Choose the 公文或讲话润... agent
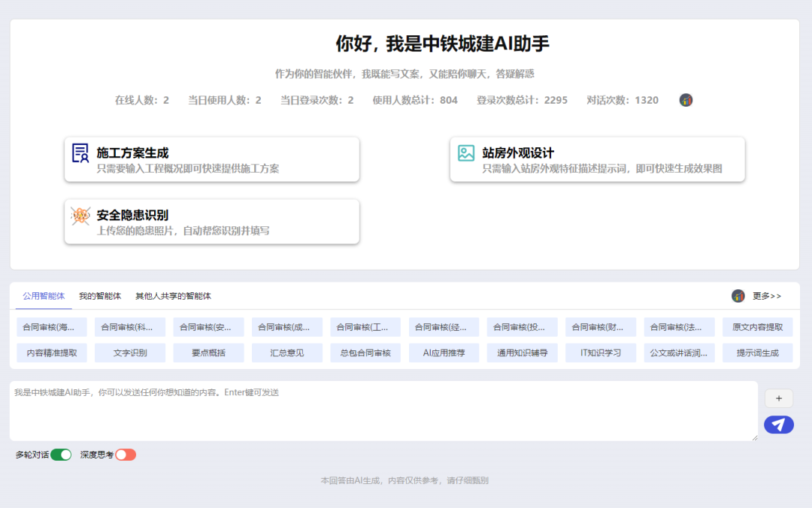 [x=680, y=352]
